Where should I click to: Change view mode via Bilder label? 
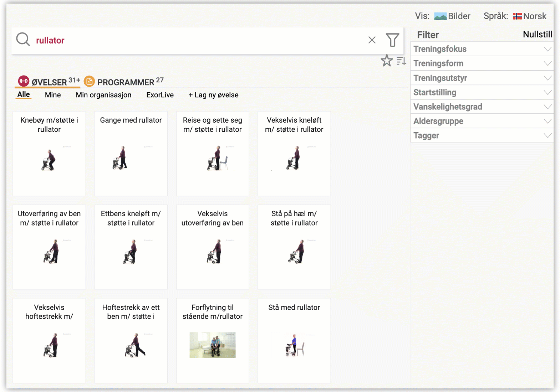click(459, 16)
